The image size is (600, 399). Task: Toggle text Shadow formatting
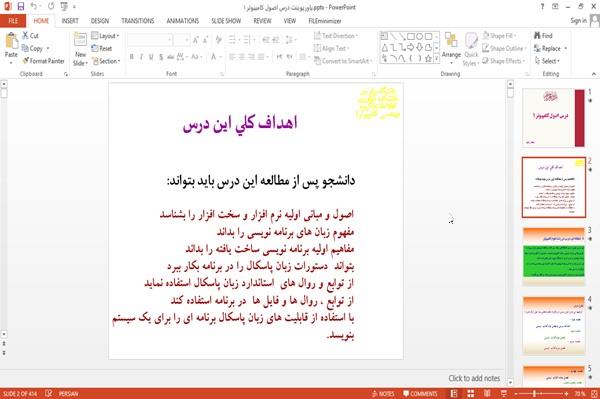tap(161, 57)
